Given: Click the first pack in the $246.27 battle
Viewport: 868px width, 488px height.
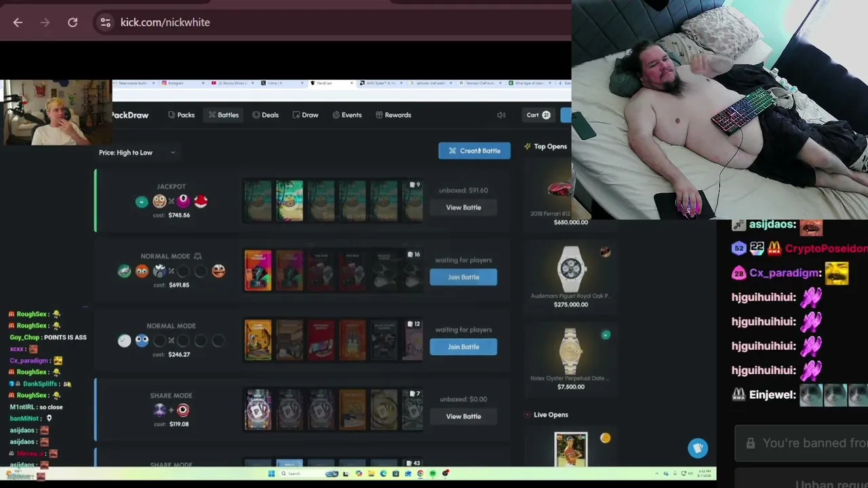Looking at the screenshot, I should pyautogui.click(x=258, y=340).
